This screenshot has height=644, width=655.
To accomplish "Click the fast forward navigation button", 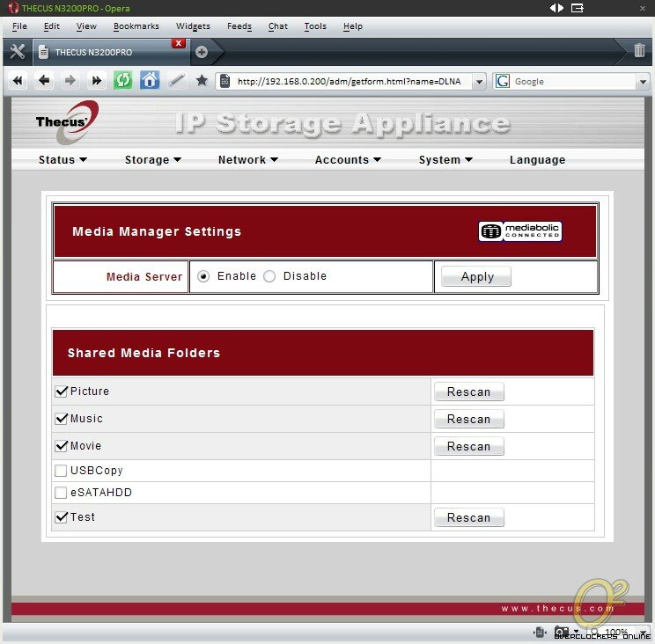I will click(x=97, y=80).
